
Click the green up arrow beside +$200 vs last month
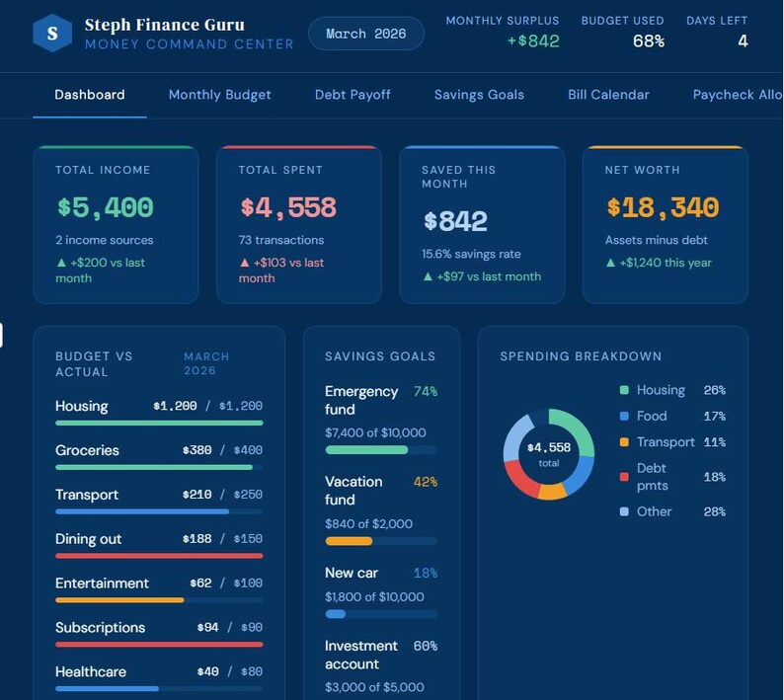coord(61,262)
